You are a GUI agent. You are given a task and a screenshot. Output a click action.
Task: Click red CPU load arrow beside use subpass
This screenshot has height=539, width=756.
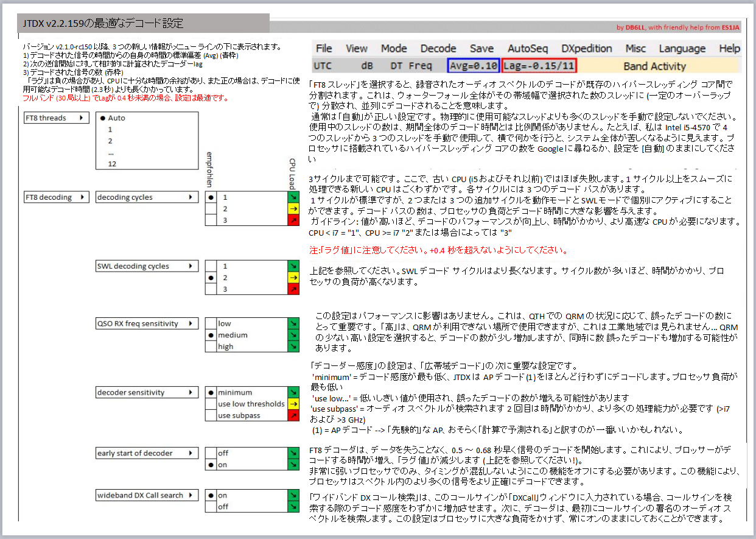click(x=293, y=415)
